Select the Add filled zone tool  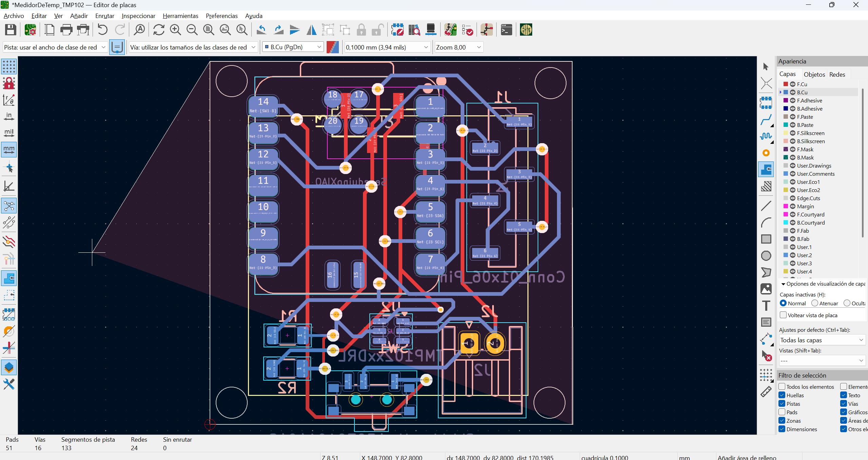[x=766, y=169]
